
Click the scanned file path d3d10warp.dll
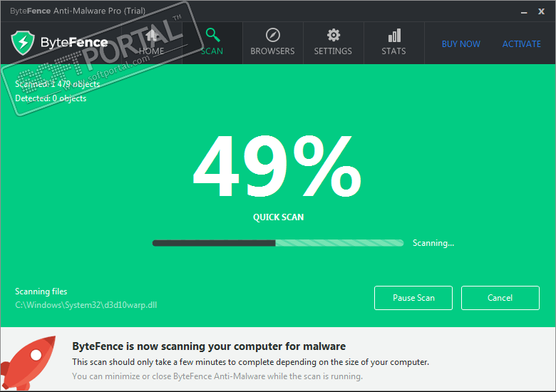tap(86, 305)
